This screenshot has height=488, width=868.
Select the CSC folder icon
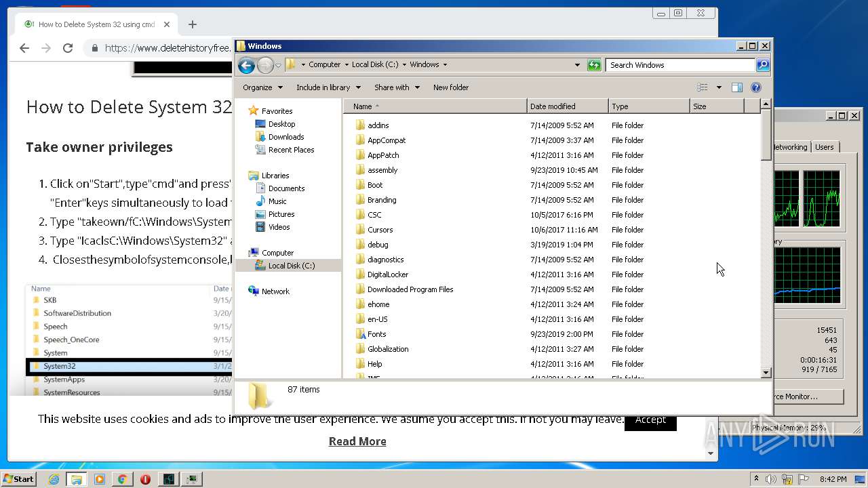(x=360, y=215)
